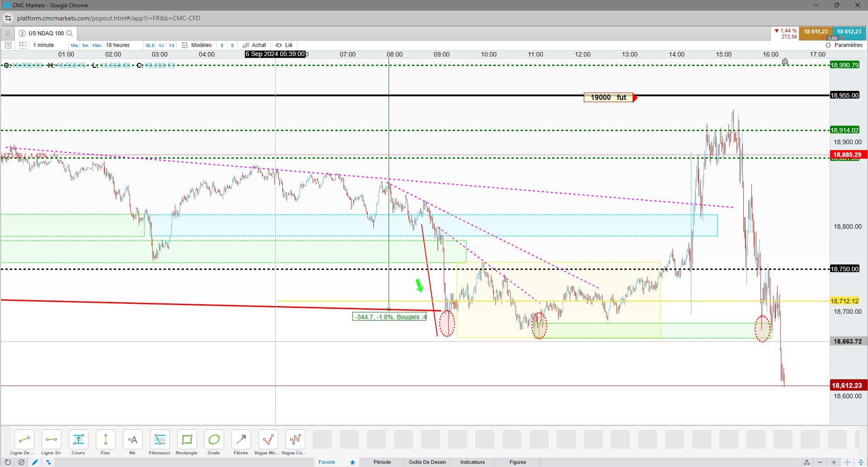This screenshot has width=868, height=467.
Task: Open the Outils De Dessin tab
Action: point(427,462)
